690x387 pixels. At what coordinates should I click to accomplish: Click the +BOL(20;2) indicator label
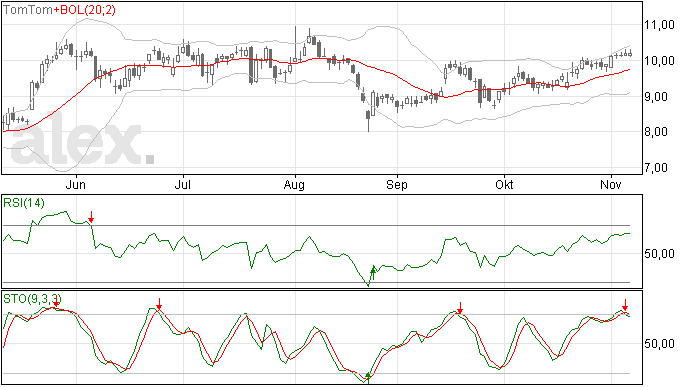click(x=84, y=10)
